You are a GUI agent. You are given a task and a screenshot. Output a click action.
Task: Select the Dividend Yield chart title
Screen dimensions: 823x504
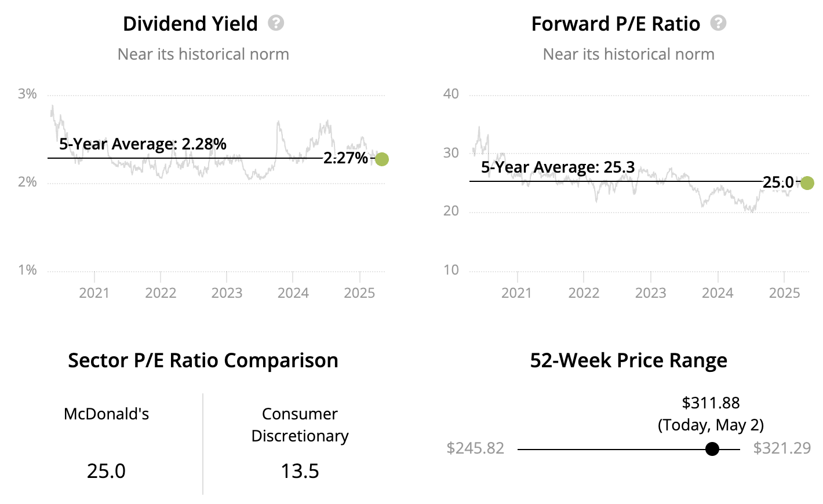pos(190,24)
